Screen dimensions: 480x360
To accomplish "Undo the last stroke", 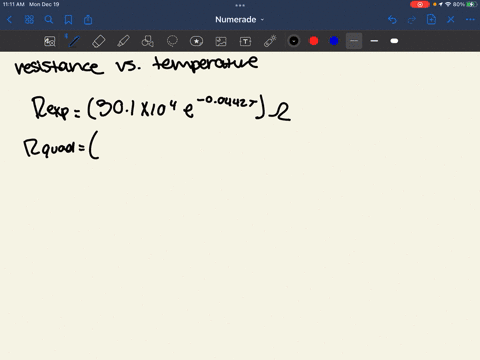I will coord(392,20).
